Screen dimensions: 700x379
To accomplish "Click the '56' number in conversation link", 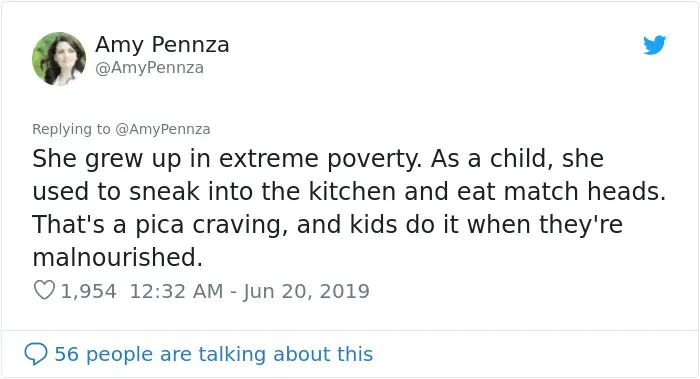I will point(67,354).
